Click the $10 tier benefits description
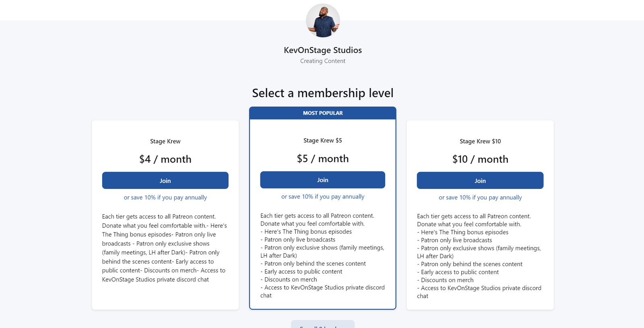Image resolution: width=644 pixels, height=328 pixels. (x=480, y=256)
